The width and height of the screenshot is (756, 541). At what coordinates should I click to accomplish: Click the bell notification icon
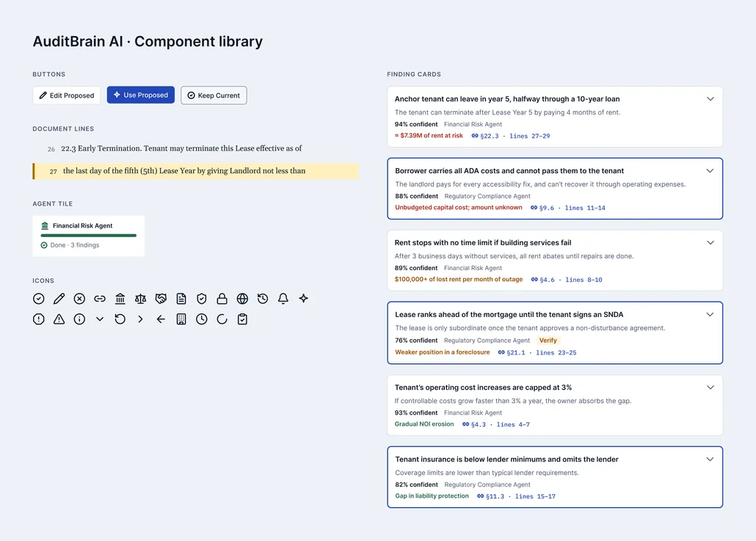[x=283, y=299]
